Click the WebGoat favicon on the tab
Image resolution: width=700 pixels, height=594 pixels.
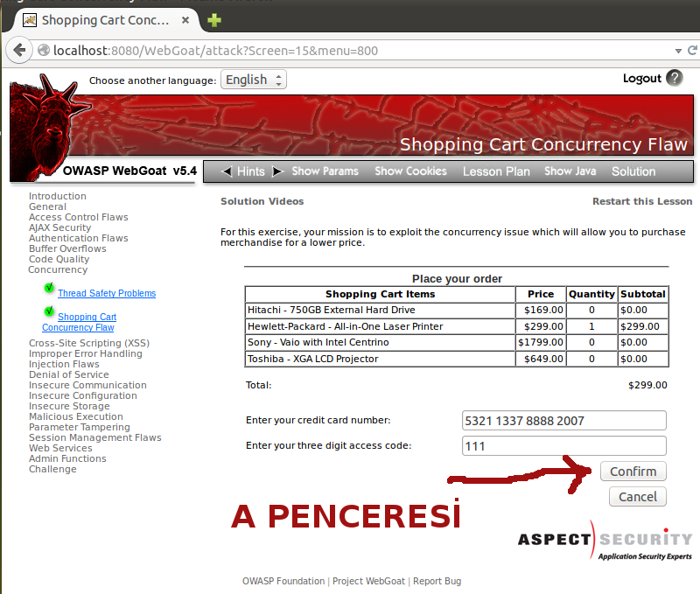[30, 20]
